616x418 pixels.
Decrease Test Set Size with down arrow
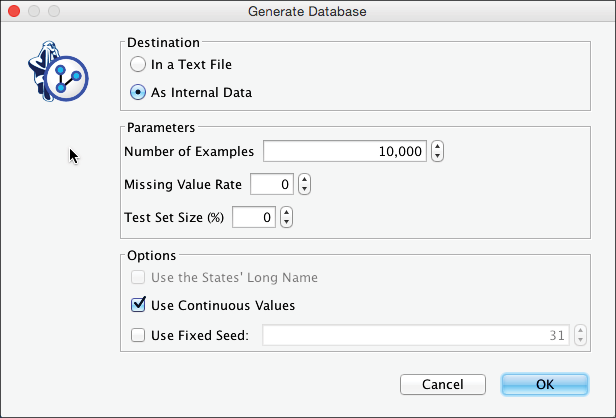[287, 222]
